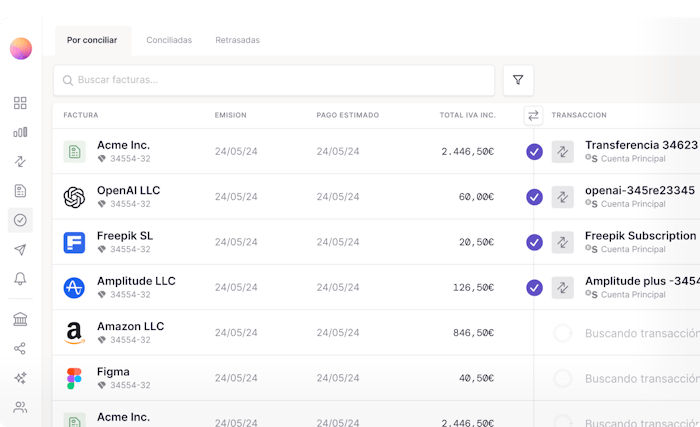Screen dimensions: 700x427
Task: Click the Acme Inc. green invoice icon
Action: pyautogui.click(x=75, y=152)
